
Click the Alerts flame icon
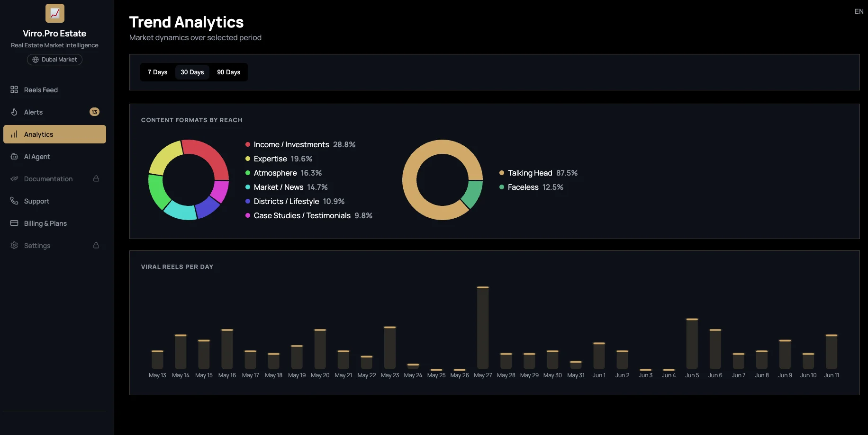pyautogui.click(x=14, y=112)
